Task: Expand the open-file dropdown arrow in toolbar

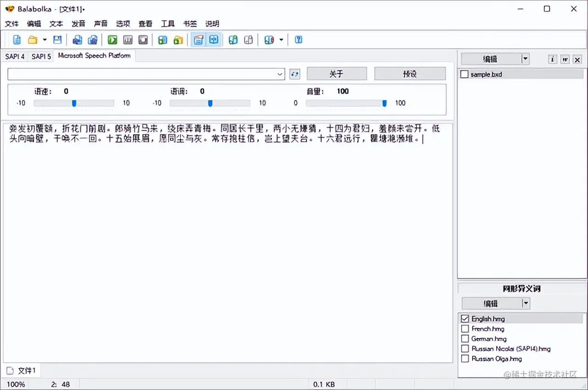Action: coord(44,40)
